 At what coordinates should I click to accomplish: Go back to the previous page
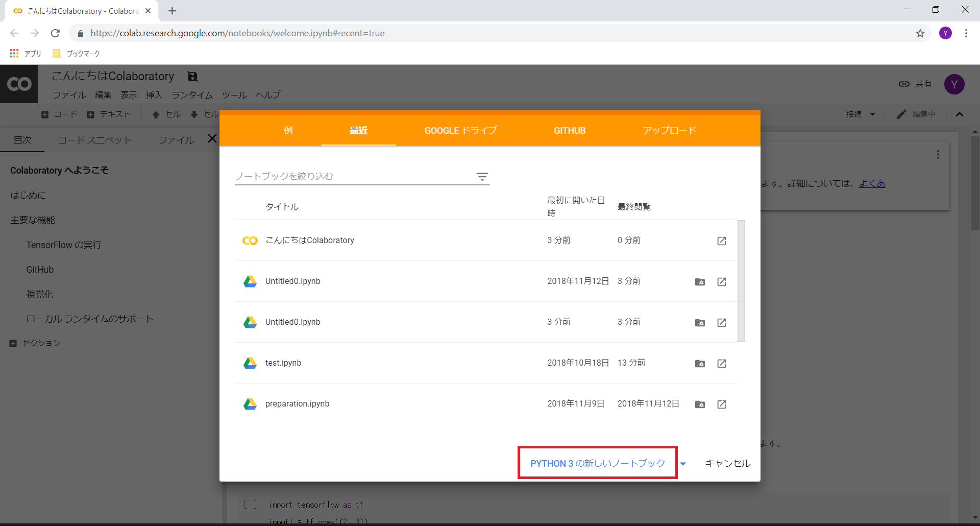(14, 33)
